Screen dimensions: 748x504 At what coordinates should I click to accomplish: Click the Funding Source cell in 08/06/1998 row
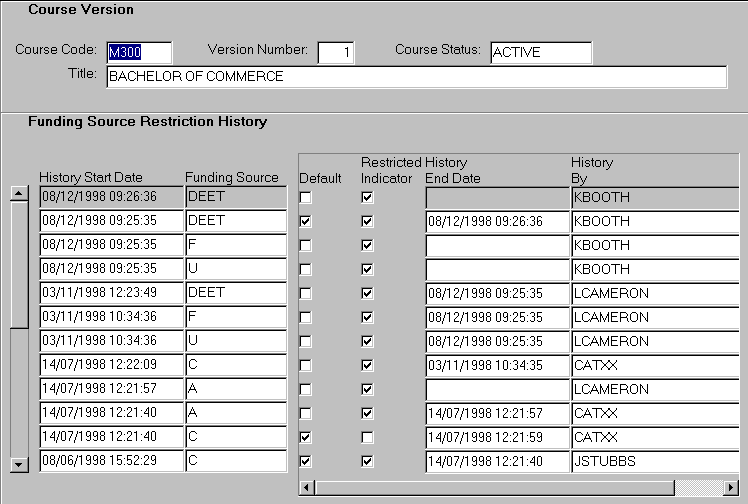235,461
